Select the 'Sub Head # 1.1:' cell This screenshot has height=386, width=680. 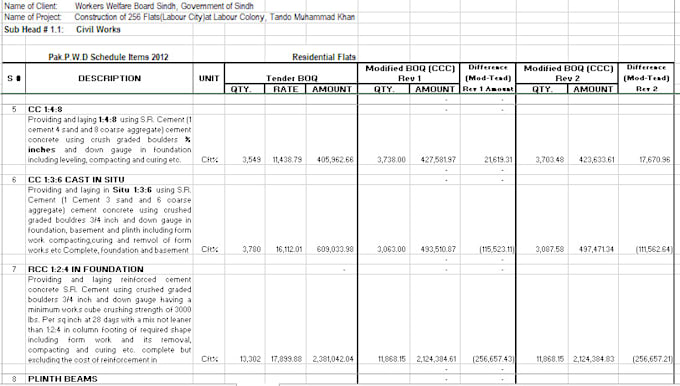34,29
